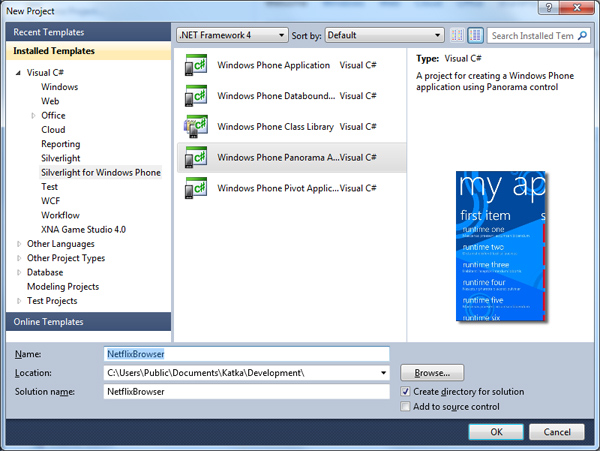Click the Browse... button
The image size is (600, 451).
pos(432,373)
